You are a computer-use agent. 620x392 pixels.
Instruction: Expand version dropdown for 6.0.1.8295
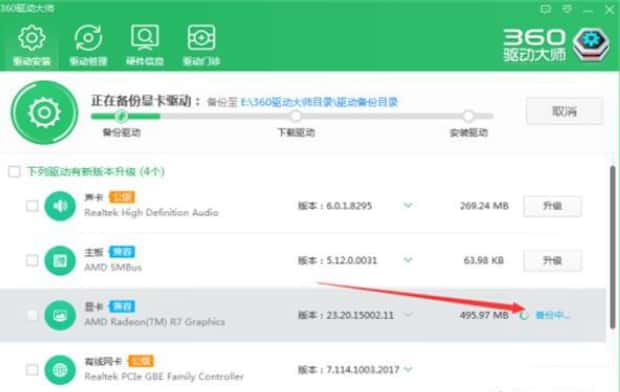pos(408,205)
